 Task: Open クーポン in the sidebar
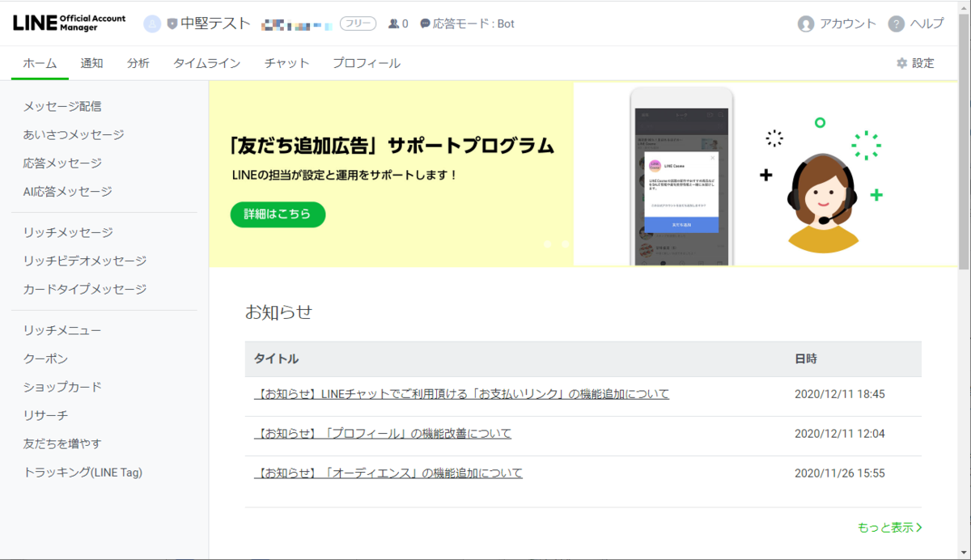coord(45,358)
